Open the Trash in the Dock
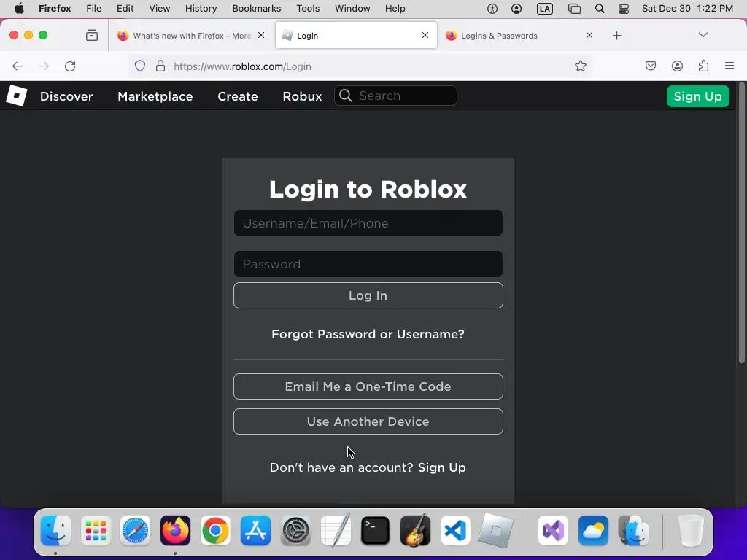 pos(690,530)
